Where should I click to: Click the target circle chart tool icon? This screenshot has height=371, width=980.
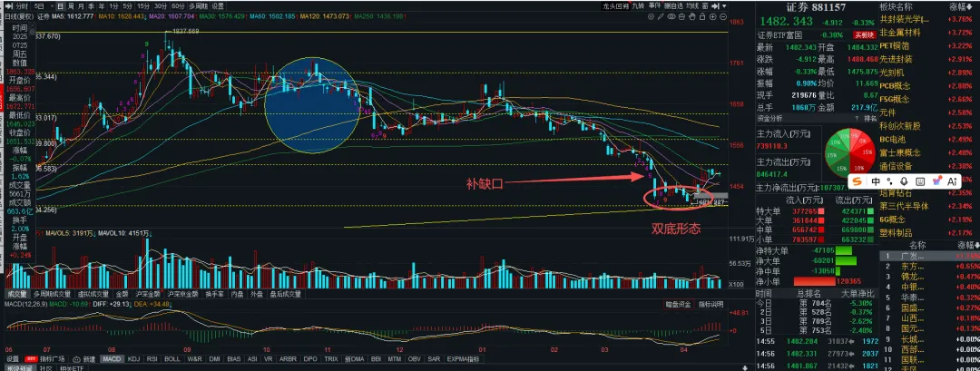click(651, 17)
